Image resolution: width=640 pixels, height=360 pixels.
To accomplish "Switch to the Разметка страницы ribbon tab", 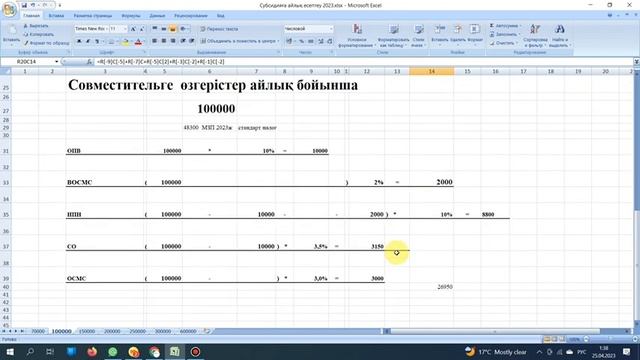I will 93,16.
